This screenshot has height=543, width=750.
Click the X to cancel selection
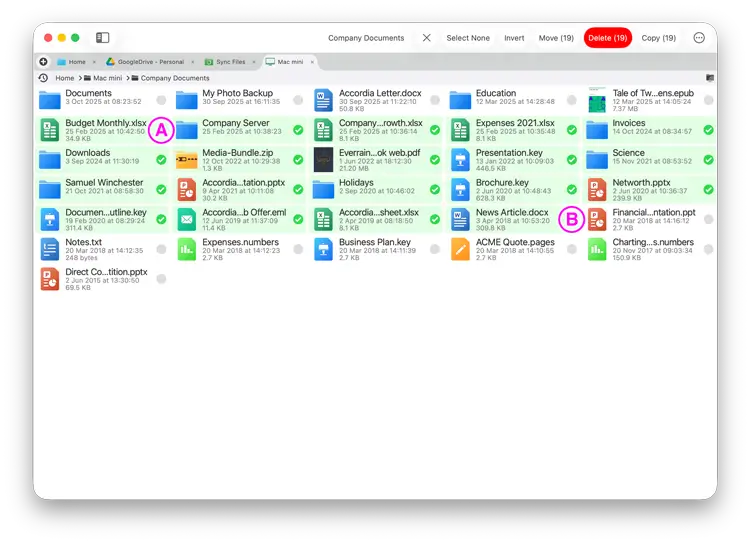tap(427, 38)
